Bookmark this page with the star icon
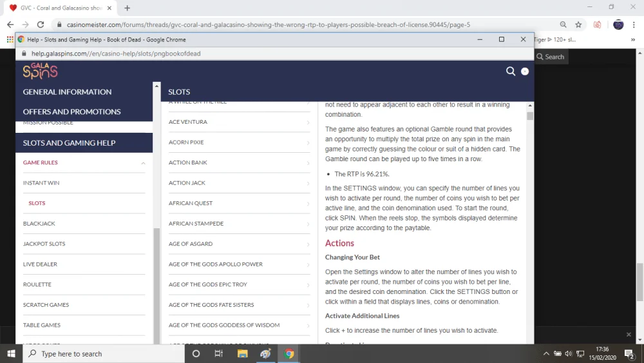644x363 pixels. (x=578, y=25)
